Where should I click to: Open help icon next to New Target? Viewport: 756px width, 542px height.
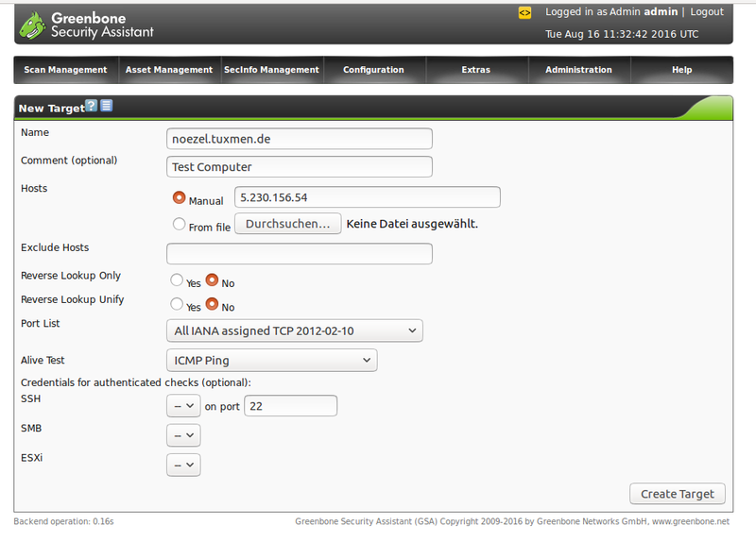(x=92, y=106)
